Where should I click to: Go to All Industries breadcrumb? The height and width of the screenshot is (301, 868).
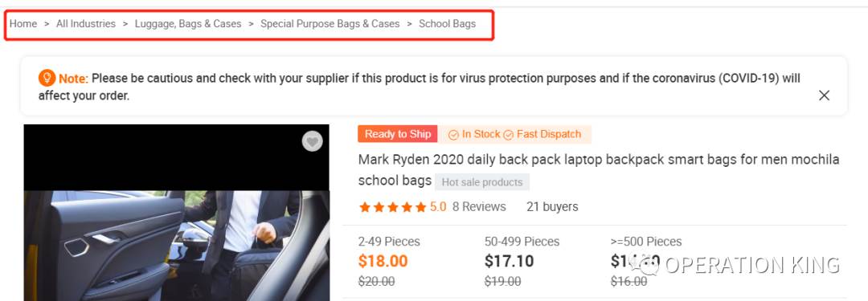click(x=86, y=24)
